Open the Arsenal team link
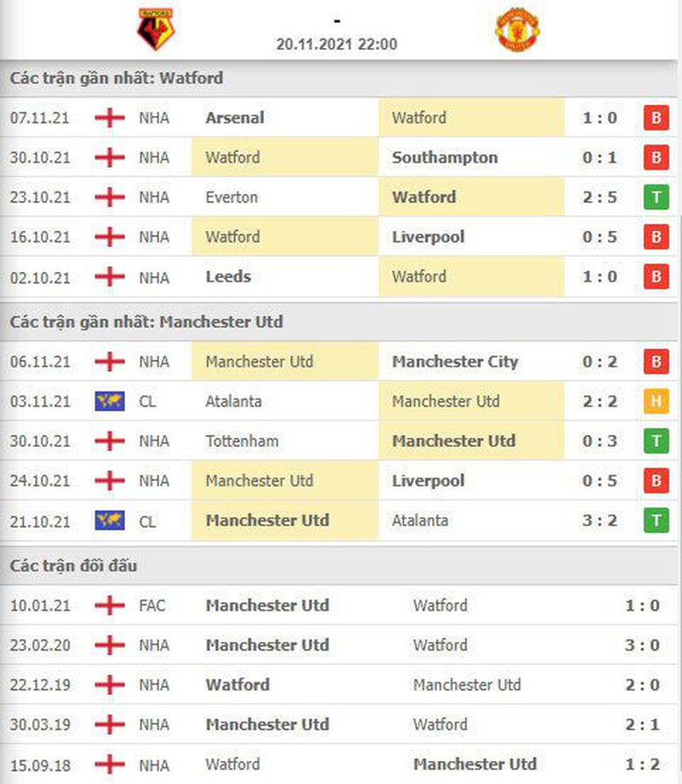The height and width of the screenshot is (784, 682). pos(234,118)
